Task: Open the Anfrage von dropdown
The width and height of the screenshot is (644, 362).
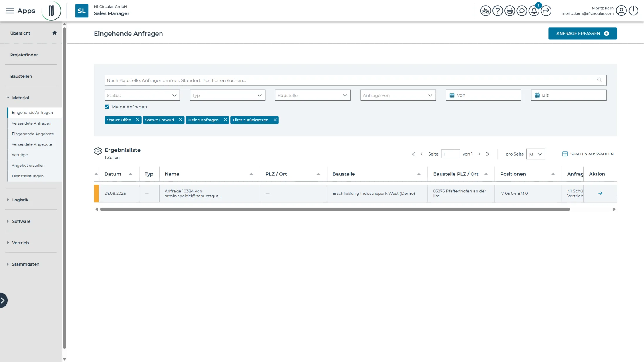Action: pos(398,95)
